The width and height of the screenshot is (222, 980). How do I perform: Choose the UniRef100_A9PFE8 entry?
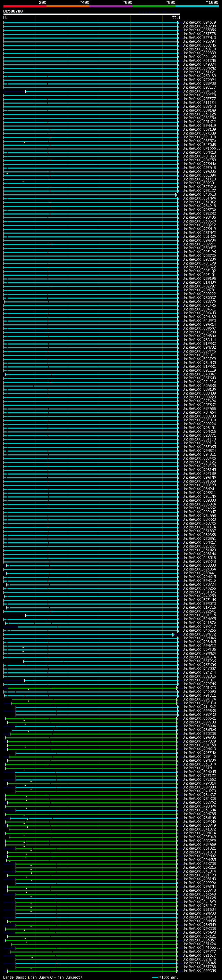[199, 95]
